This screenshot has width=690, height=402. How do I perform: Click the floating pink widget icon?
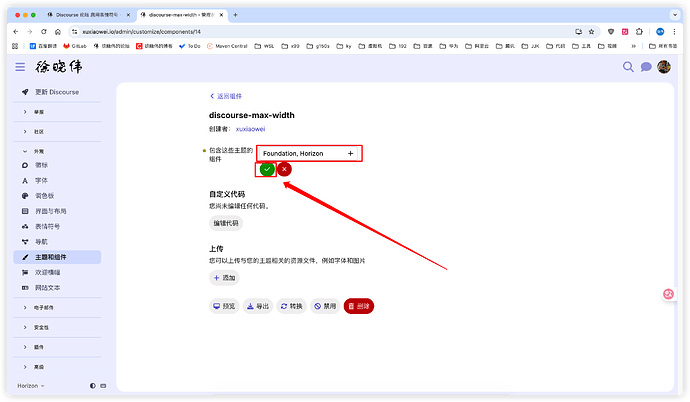[669, 294]
